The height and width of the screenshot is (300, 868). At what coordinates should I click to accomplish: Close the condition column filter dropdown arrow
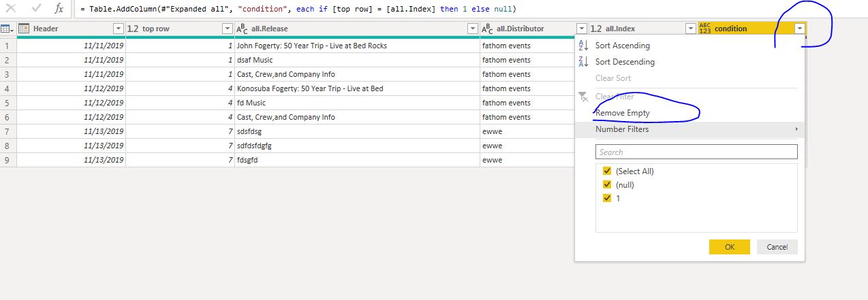coord(799,29)
